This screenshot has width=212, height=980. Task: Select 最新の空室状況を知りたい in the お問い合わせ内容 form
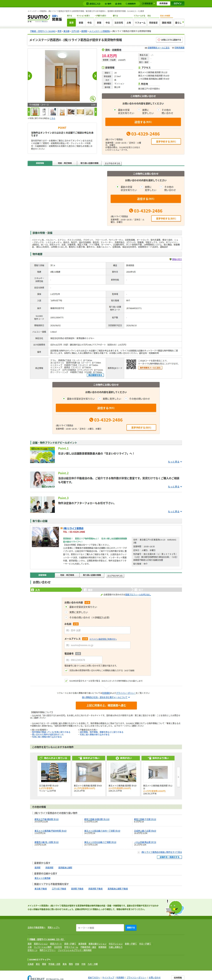point(66,607)
